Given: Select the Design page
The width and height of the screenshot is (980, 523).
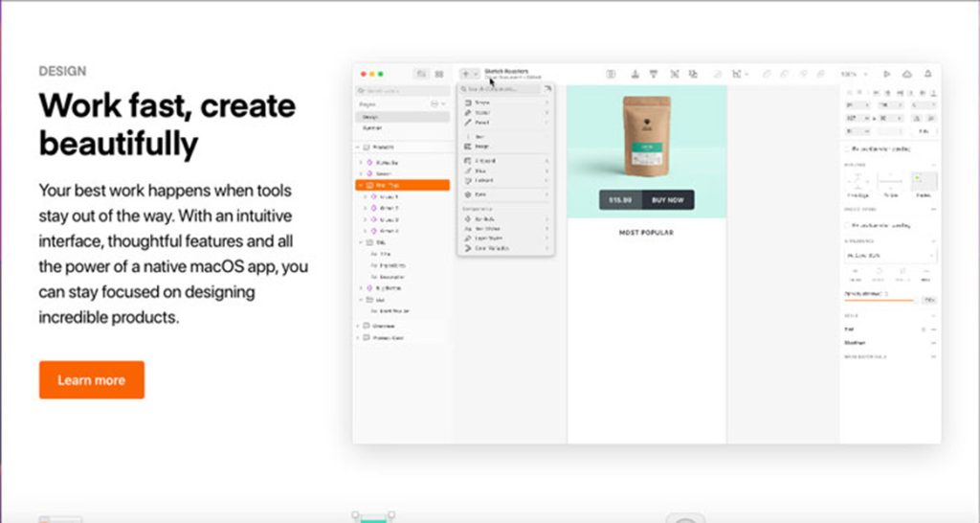Looking at the screenshot, I should (403, 117).
